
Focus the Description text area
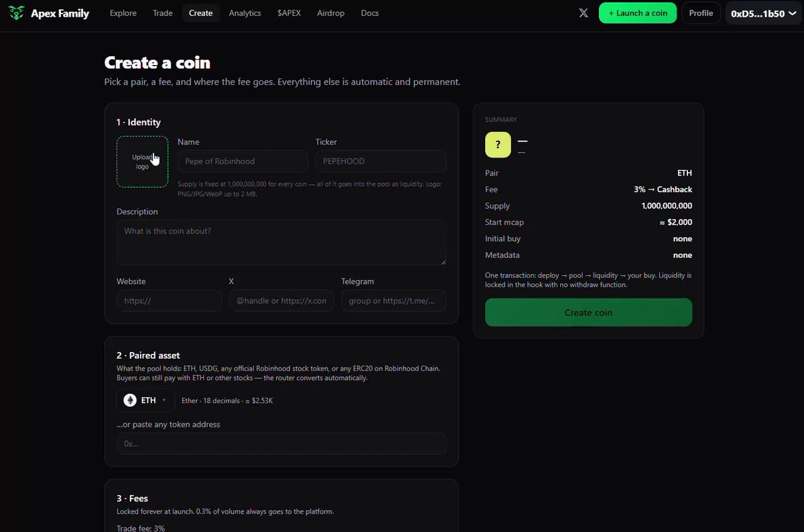[281, 243]
